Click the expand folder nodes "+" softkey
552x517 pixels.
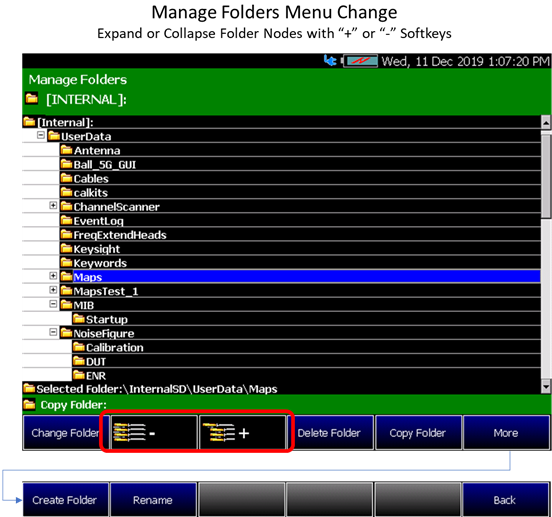(x=243, y=433)
